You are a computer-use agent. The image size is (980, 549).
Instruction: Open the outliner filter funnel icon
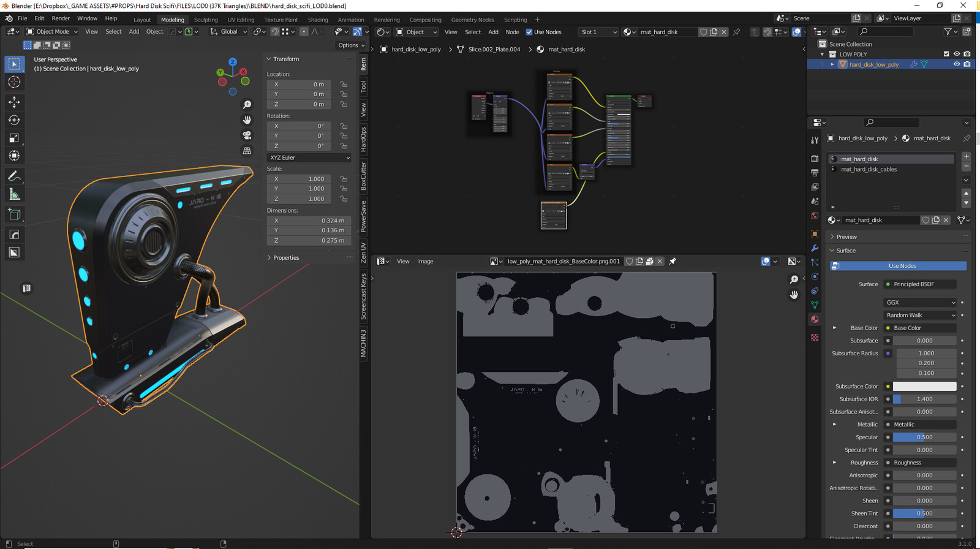coord(948,31)
